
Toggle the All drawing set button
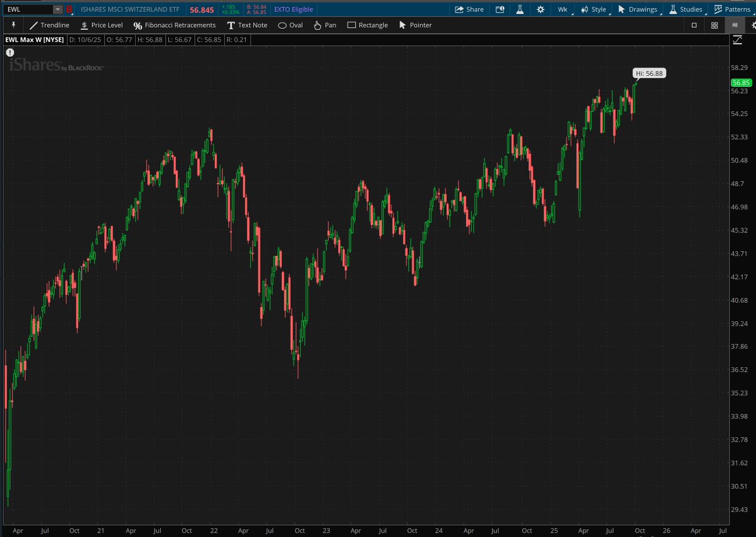coord(735,25)
